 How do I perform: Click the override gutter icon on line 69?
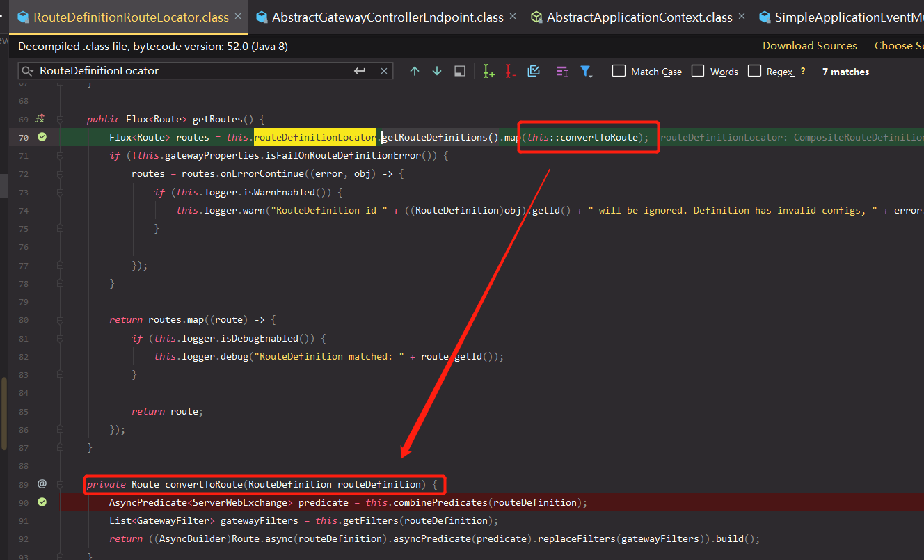[40, 119]
